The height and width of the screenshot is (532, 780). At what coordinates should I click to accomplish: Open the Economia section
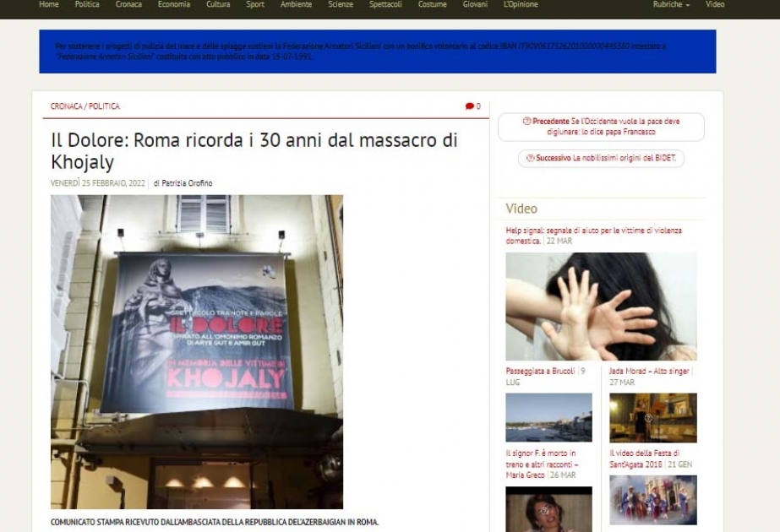173,4
